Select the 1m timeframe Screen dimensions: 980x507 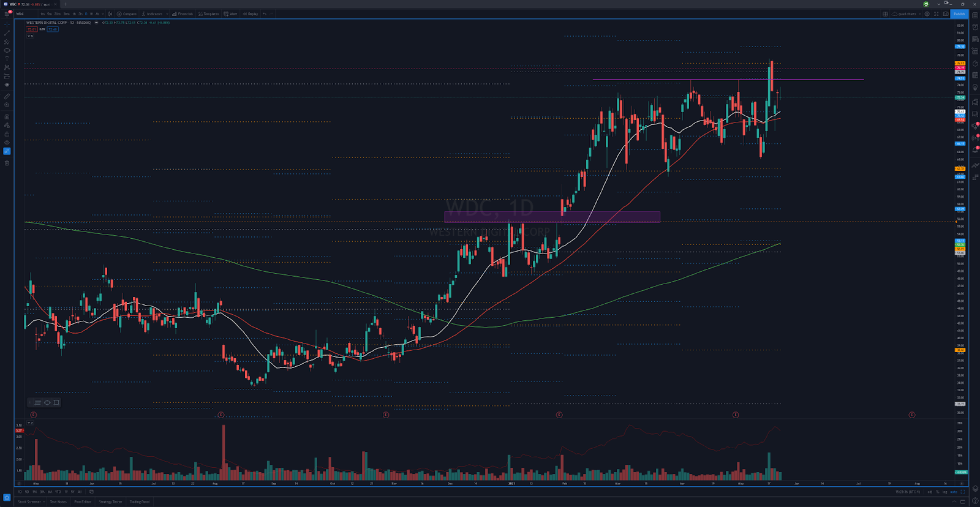click(x=42, y=14)
